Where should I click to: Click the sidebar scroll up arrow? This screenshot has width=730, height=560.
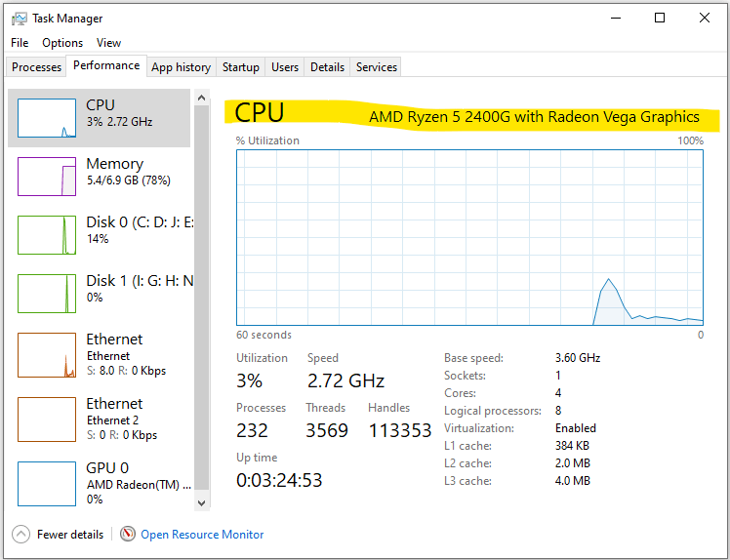pyautogui.click(x=201, y=98)
